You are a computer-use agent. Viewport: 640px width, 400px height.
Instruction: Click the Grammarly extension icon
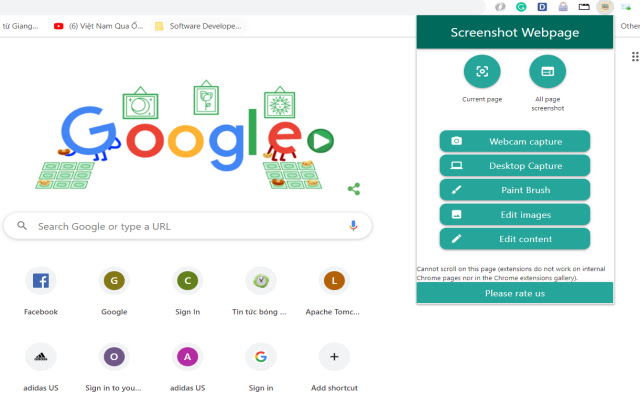521,7
